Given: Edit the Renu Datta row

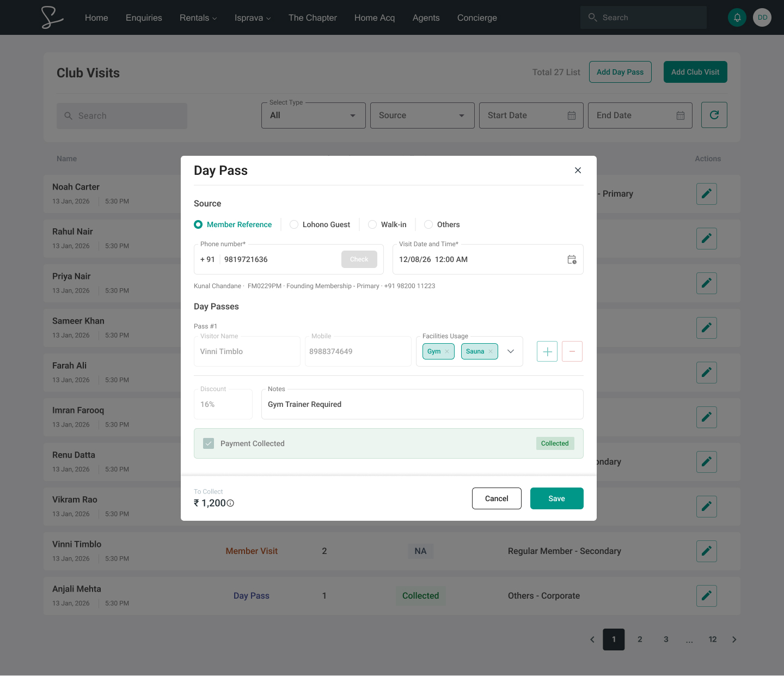Looking at the screenshot, I should click(707, 462).
